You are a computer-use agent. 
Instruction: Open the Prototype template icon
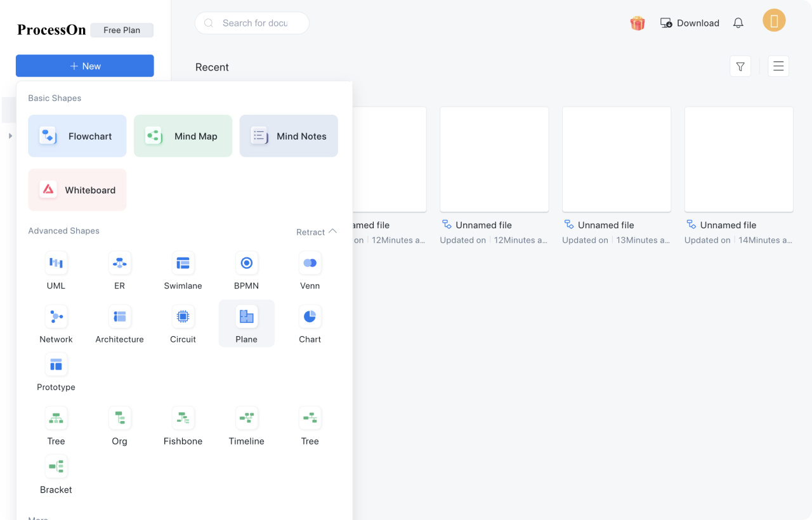(x=56, y=364)
